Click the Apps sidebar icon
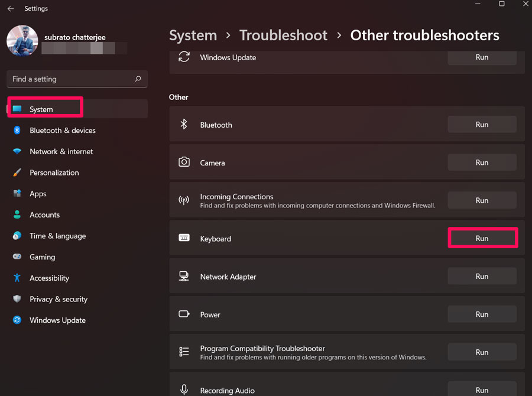This screenshot has height=396, width=532. point(17,193)
